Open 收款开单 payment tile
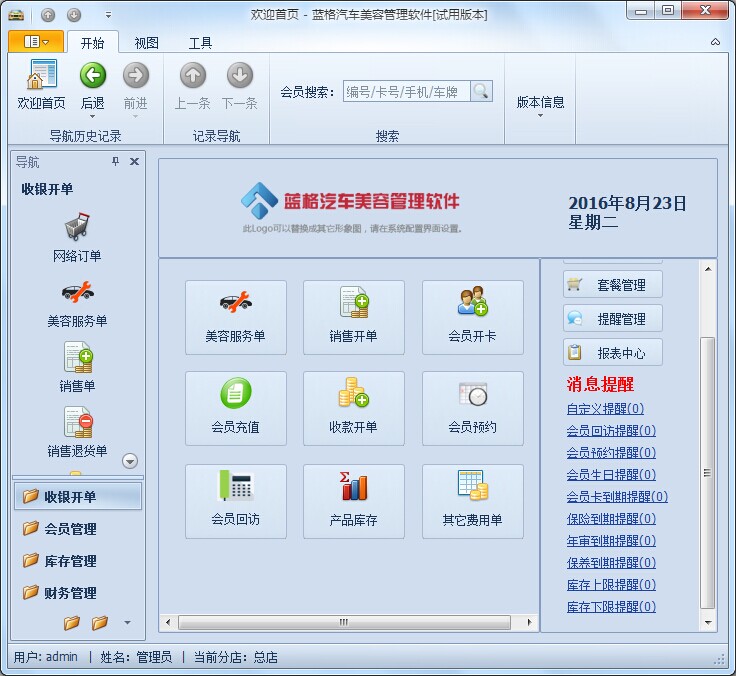This screenshot has width=736, height=676. (353, 408)
